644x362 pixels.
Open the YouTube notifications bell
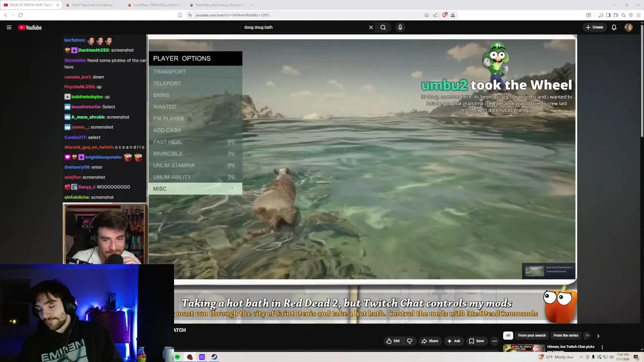[x=614, y=28]
